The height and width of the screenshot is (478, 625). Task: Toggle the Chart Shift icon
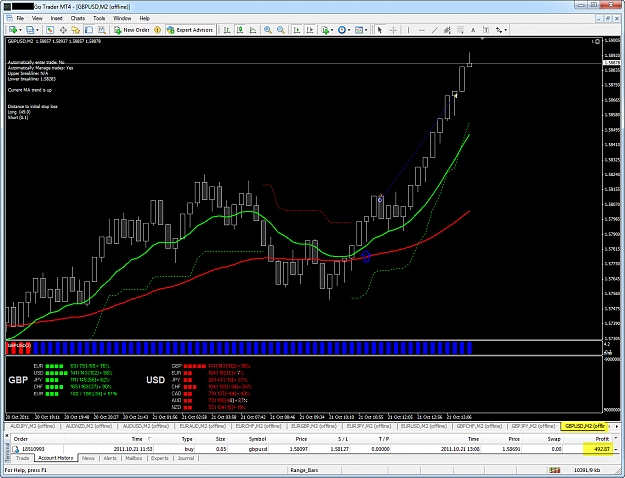coord(310,30)
